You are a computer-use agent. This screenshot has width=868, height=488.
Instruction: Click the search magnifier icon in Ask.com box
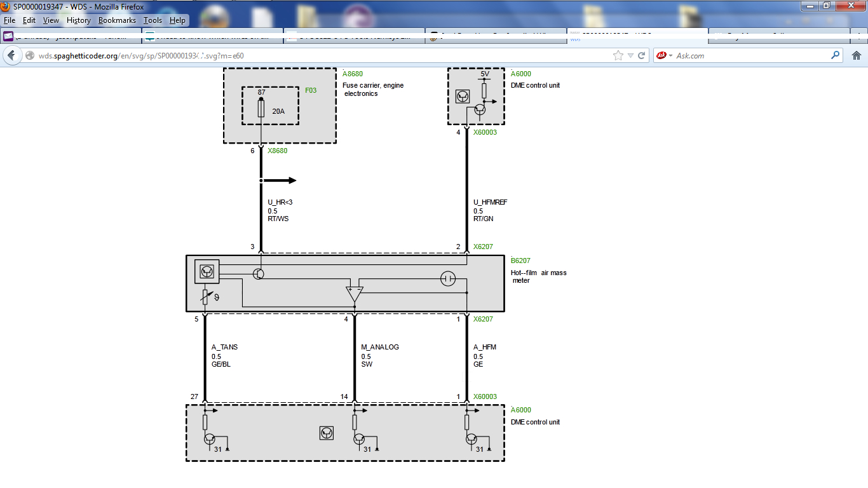(x=836, y=55)
